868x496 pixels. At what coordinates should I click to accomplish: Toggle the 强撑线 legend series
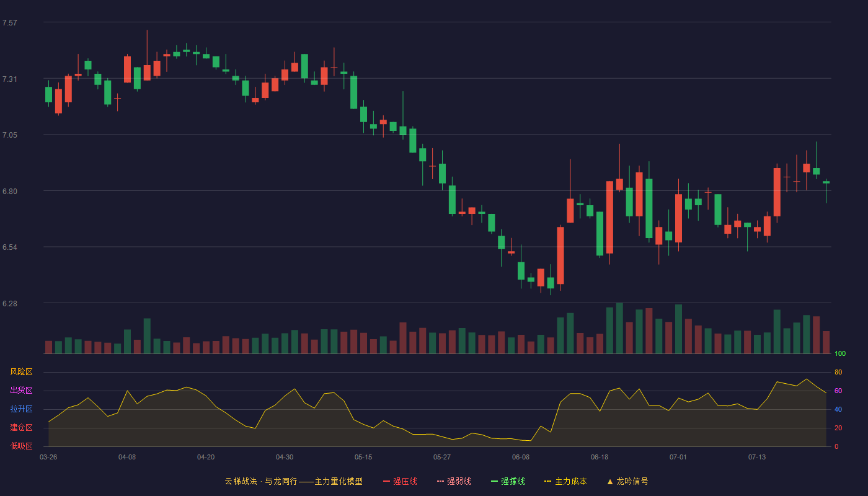[x=508, y=481]
